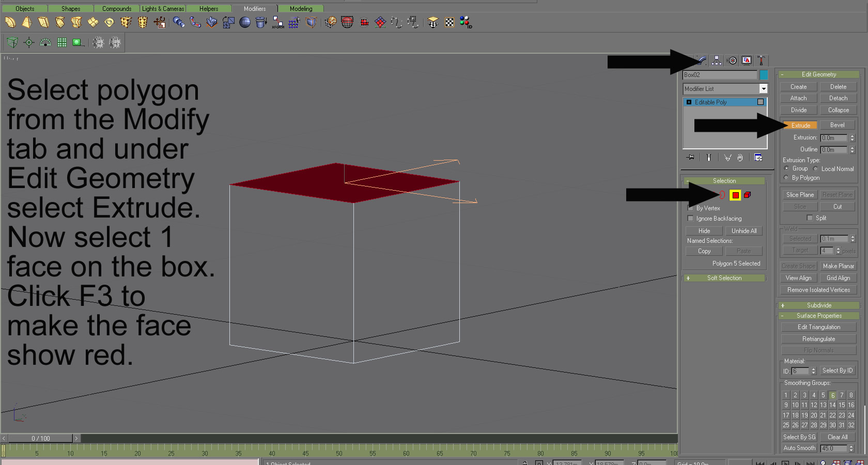Expand the Soft Selection rollout
The height and width of the screenshot is (465, 868).
[724, 278]
